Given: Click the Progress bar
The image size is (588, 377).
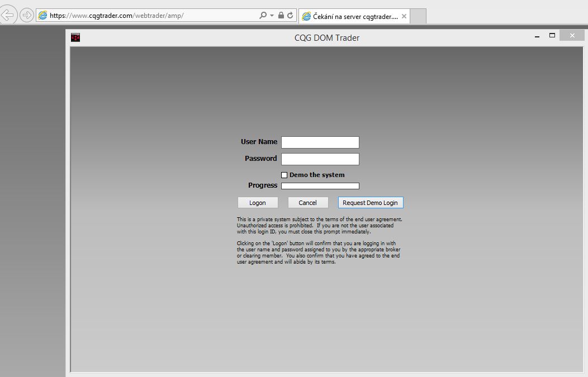Looking at the screenshot, I should (320, 186).
